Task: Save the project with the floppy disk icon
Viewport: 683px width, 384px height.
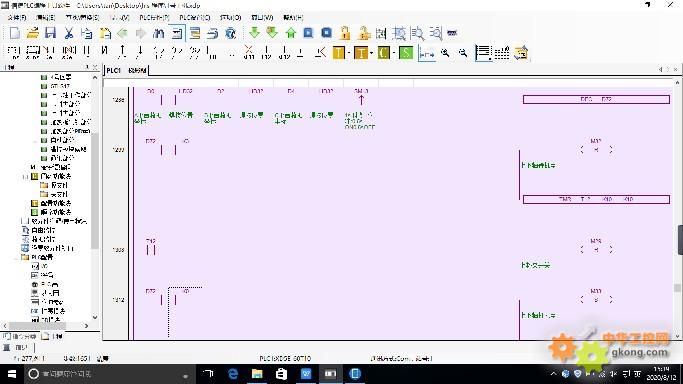Action: [x=51, y=33]
